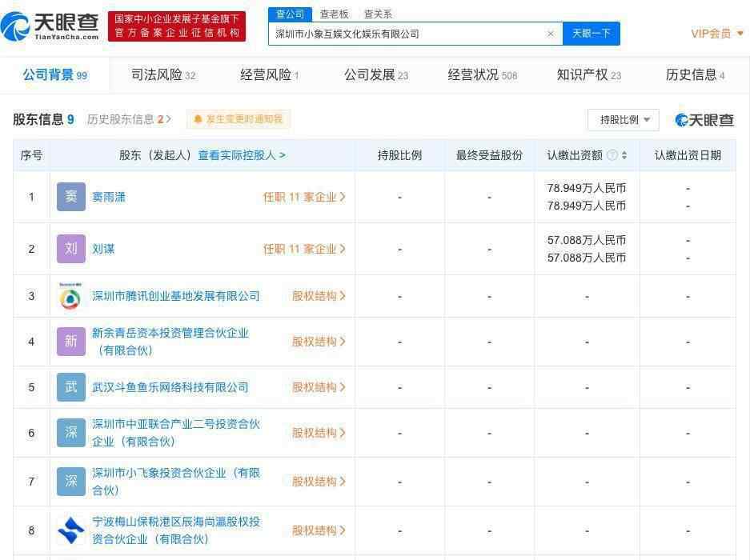Open 股权结构 for 新余青岳资本

coord(319,342)
